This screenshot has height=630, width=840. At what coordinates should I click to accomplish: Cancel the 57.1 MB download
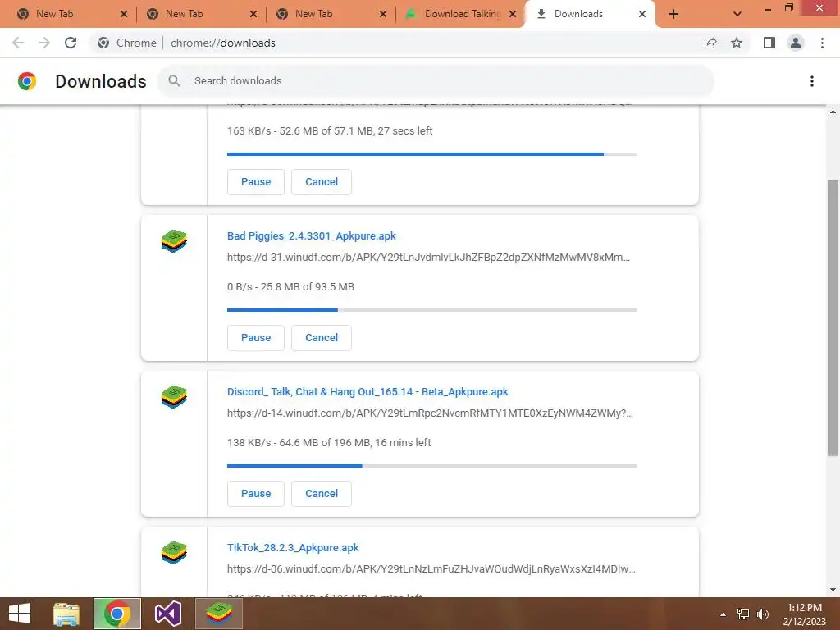tap(322, 181)
